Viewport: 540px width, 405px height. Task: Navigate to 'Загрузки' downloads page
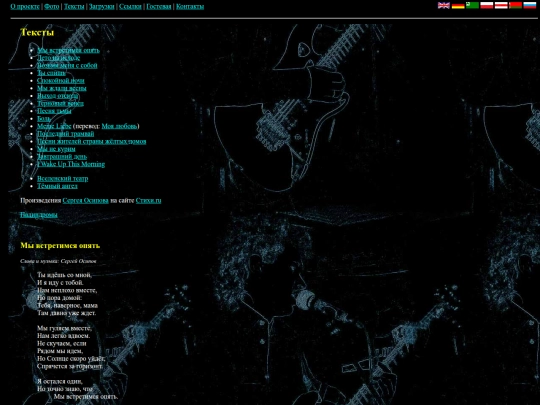(102, 6)
